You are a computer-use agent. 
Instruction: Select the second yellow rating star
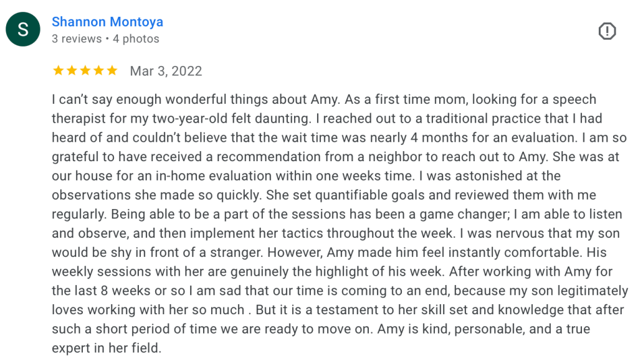pyautogui.click(x=72, y=71)
